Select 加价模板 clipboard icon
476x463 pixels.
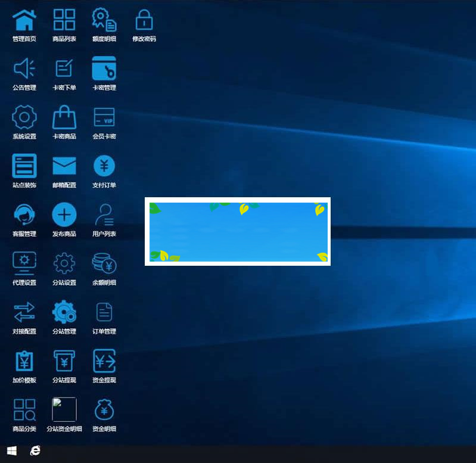24,361
